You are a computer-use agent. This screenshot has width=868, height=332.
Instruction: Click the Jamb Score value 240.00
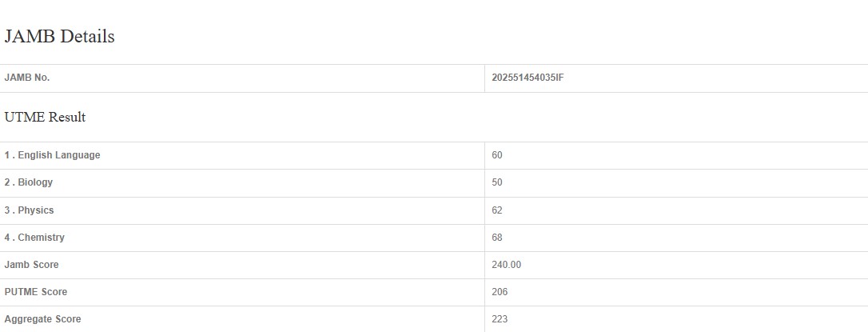pos(507,265)
